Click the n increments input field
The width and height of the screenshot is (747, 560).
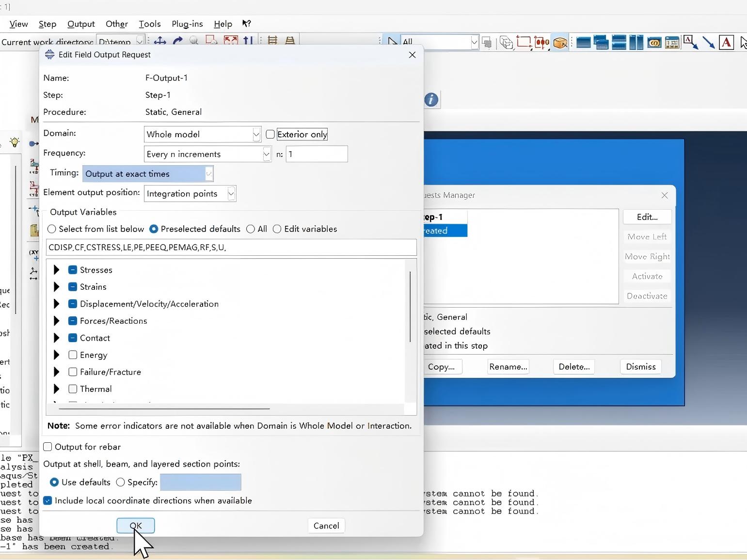(317, 154)
